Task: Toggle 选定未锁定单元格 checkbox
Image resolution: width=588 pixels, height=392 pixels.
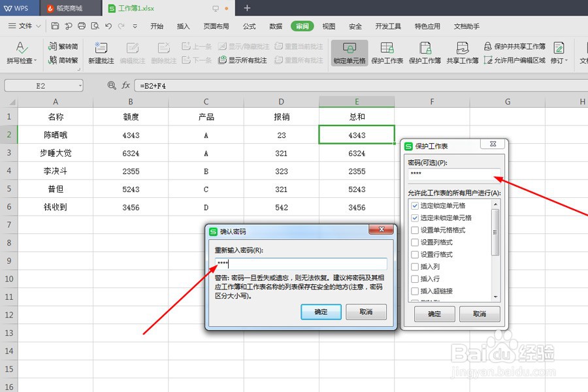Action: tap(415, 218)
